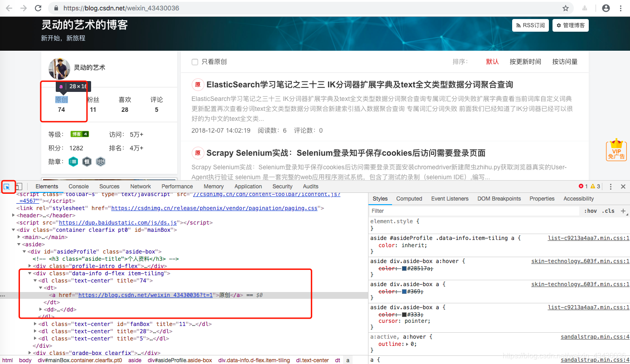Screen dimensions: 630x364
Task: Expand the dd node under dt
Action: tap(41, 310)
